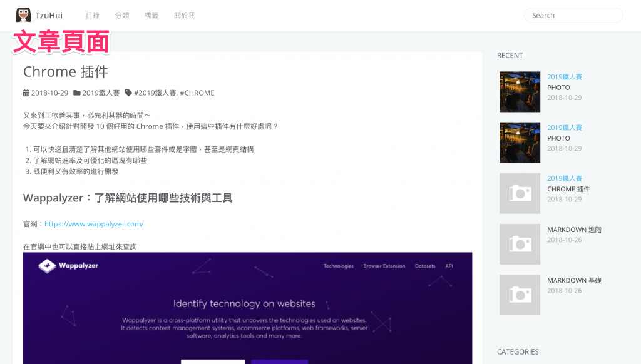Image resolution: width=641 pixels, height=364 pixels.
Task: Focus the Search input field
Action: click(573, 16)
